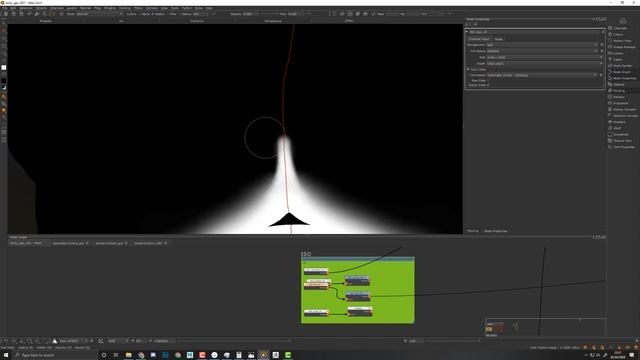Click the Windows taskbar search box
The image size is (640, 360).
click(55, 355)
